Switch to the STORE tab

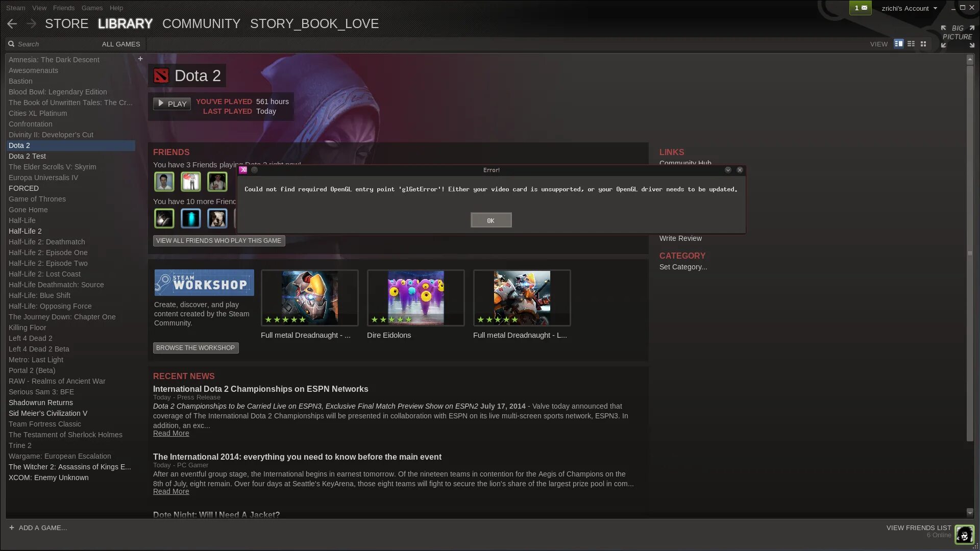(x=67, y=23)
